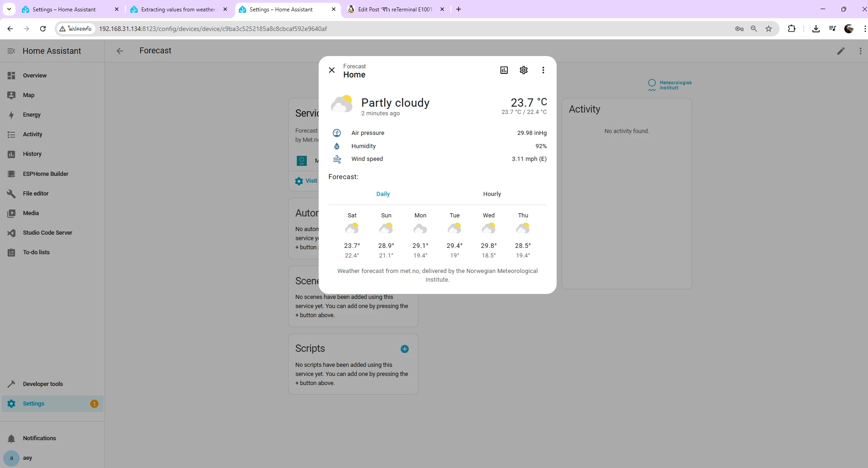Image resolution: width=868 pixels, height=468 pixels.
Task: Show Notifications panel
Action: pyautogui.click(x=39, y=438)
